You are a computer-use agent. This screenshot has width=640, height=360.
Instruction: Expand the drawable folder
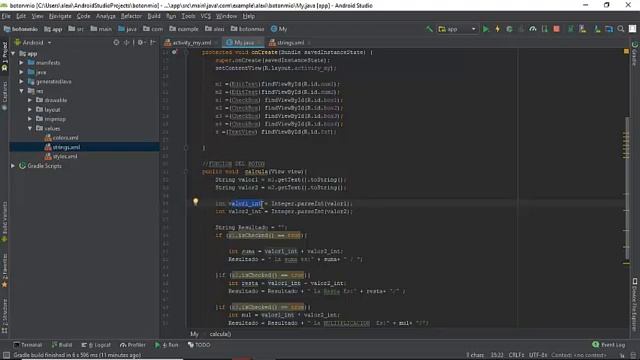[30, 100]
